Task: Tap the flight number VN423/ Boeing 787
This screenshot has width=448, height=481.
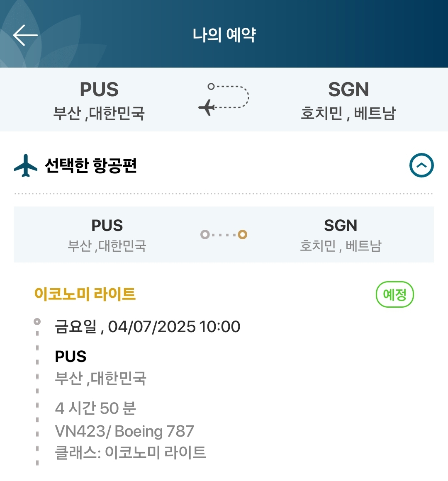Action: (124, 431)
